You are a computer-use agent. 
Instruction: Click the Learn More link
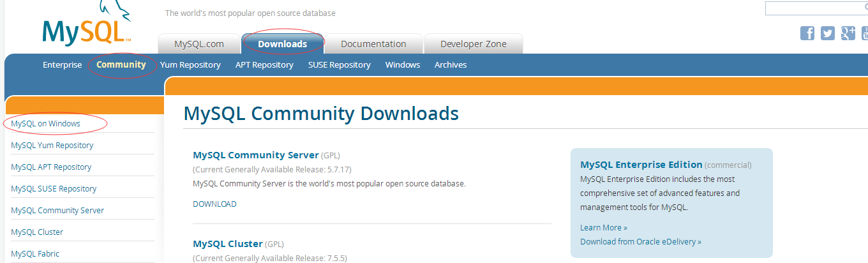(x=603, y=227)
